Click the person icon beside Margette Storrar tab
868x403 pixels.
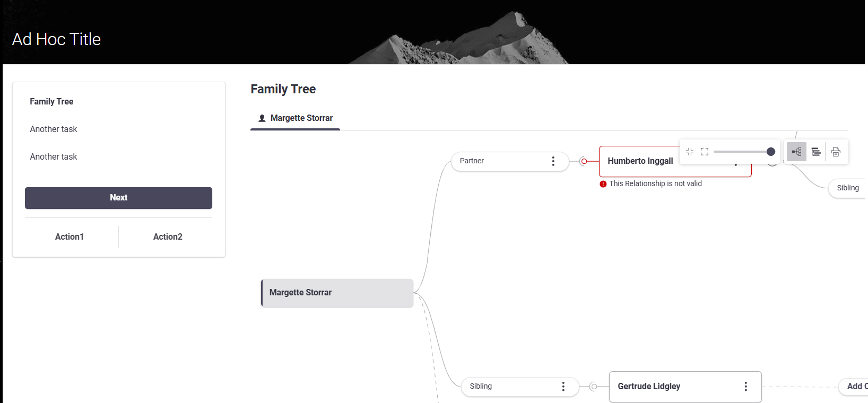[262, 118]
